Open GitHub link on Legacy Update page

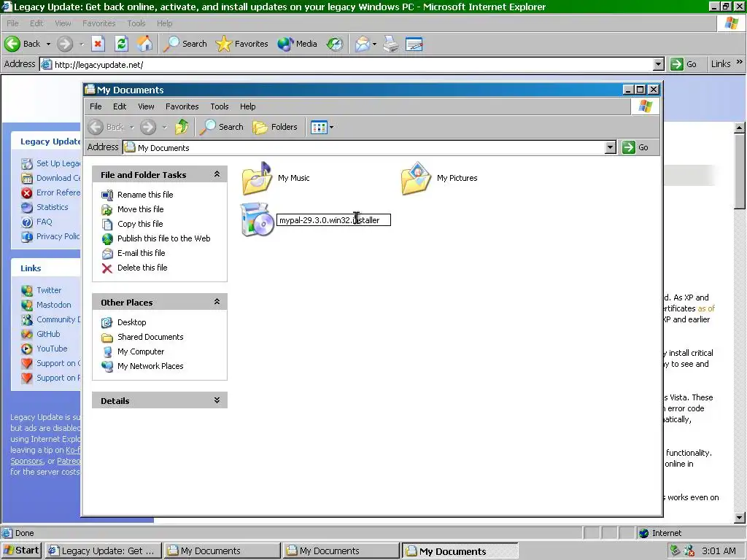click(x=48, y=334)
